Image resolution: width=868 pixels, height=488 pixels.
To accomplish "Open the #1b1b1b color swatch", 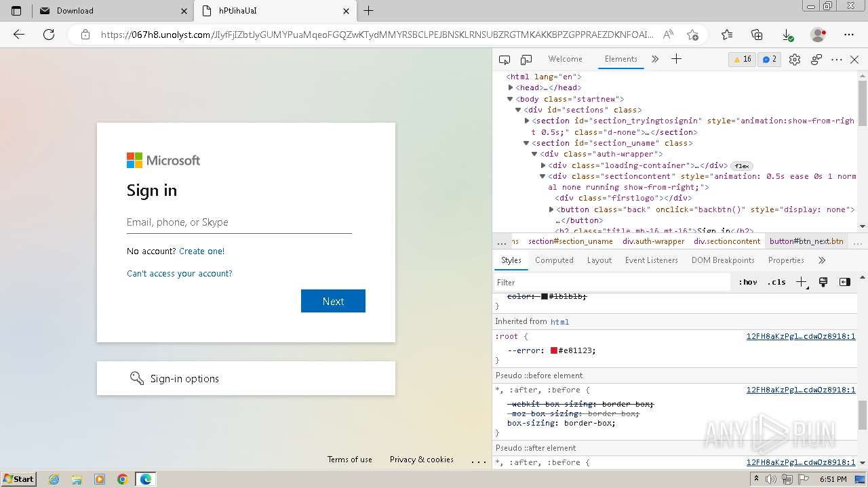I will coord(545,296).
